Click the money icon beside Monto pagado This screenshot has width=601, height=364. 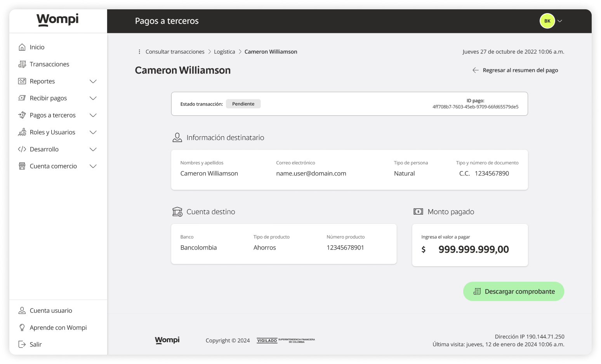point(418,211)
